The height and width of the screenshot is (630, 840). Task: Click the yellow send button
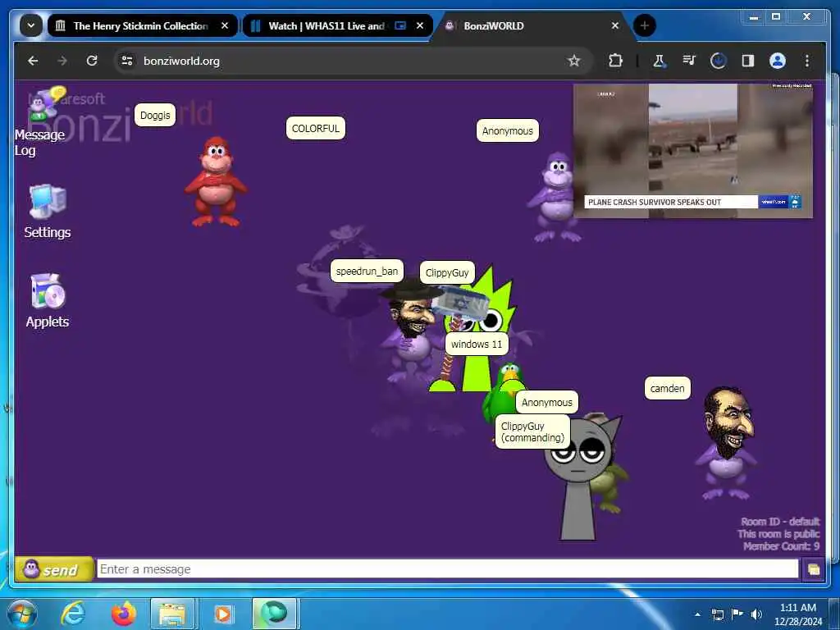[x=53, y=569]
